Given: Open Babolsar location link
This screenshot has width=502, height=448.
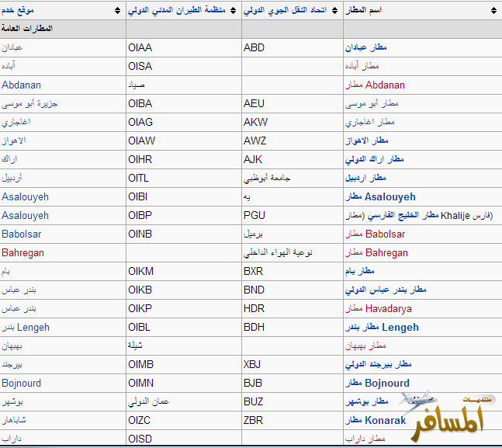Looking at the screenshot, I should [x=22, y=234].
